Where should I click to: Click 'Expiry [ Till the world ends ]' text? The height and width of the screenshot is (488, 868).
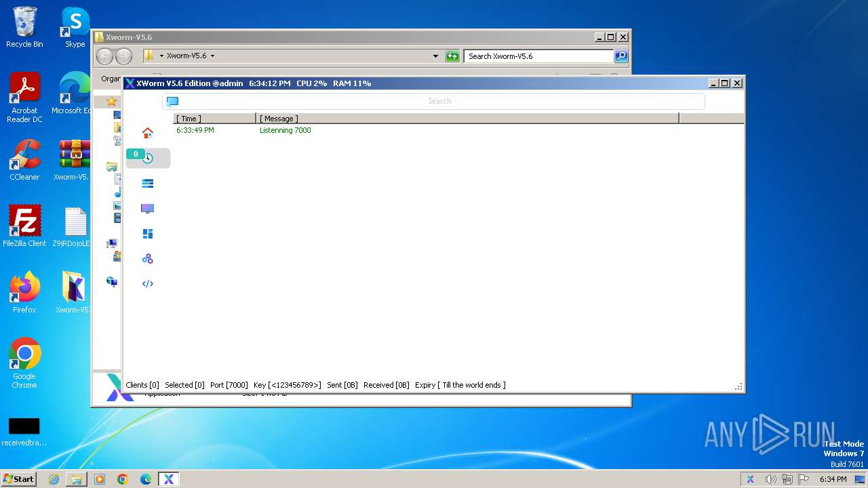pos(460,385)
